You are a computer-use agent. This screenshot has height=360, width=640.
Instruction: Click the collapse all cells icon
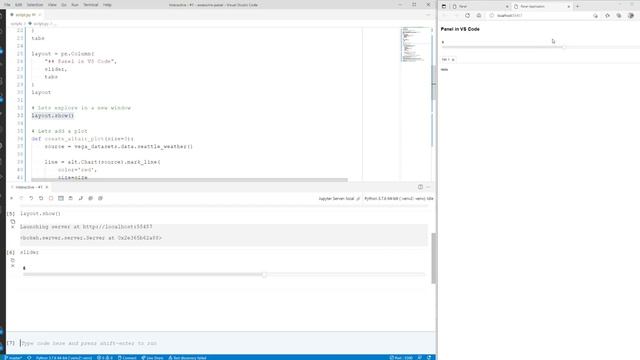pyautogui.click(x=100, y=198)
